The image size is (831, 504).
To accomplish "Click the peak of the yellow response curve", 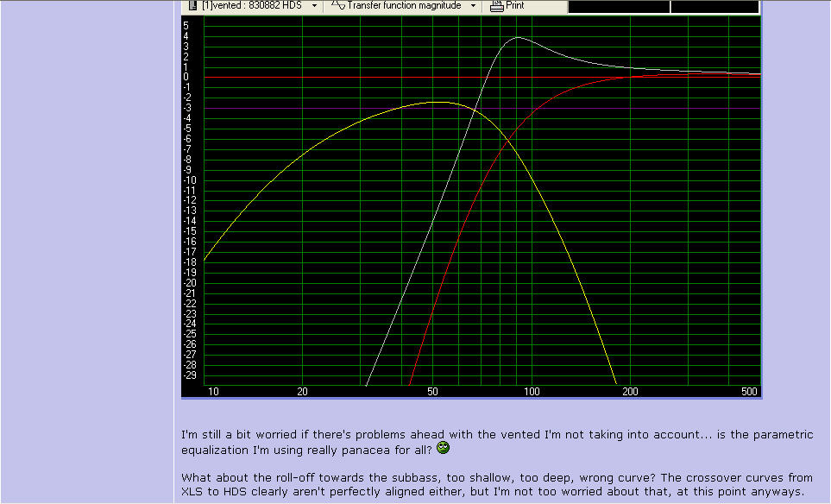I will tap(438, 102).
